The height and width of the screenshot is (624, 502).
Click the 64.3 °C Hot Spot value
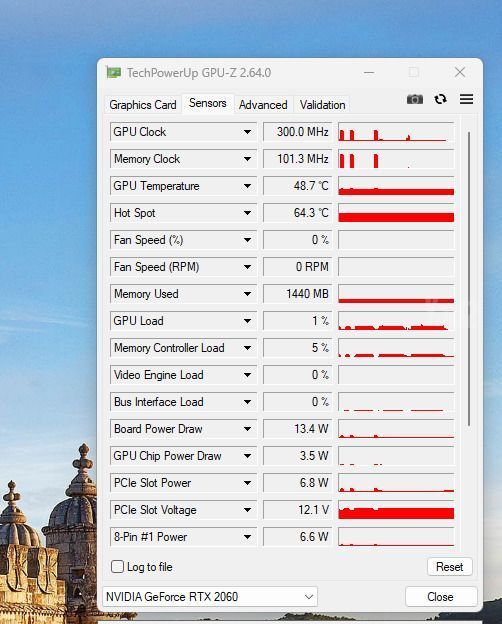(x=297, y=213)
